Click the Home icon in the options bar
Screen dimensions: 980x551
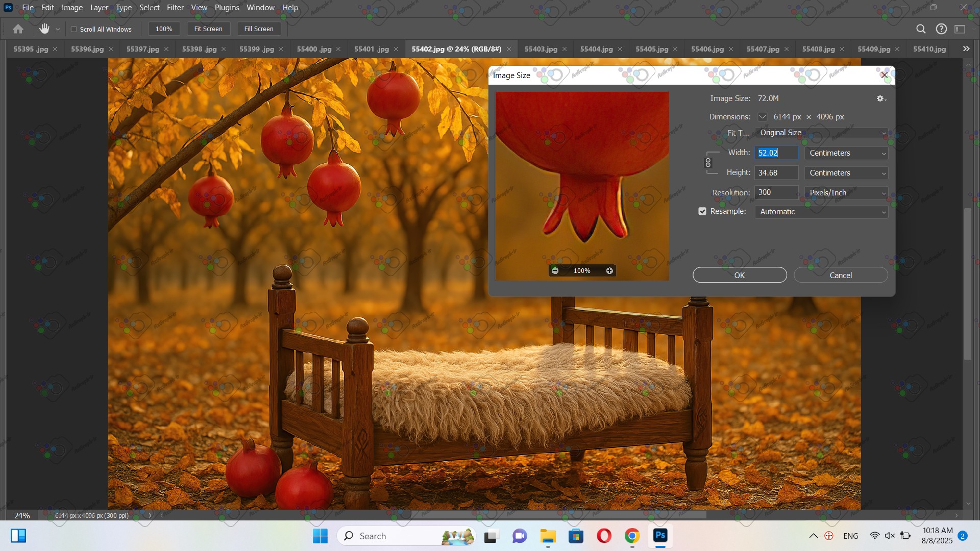pyautogui.click(x=18, y=29)
